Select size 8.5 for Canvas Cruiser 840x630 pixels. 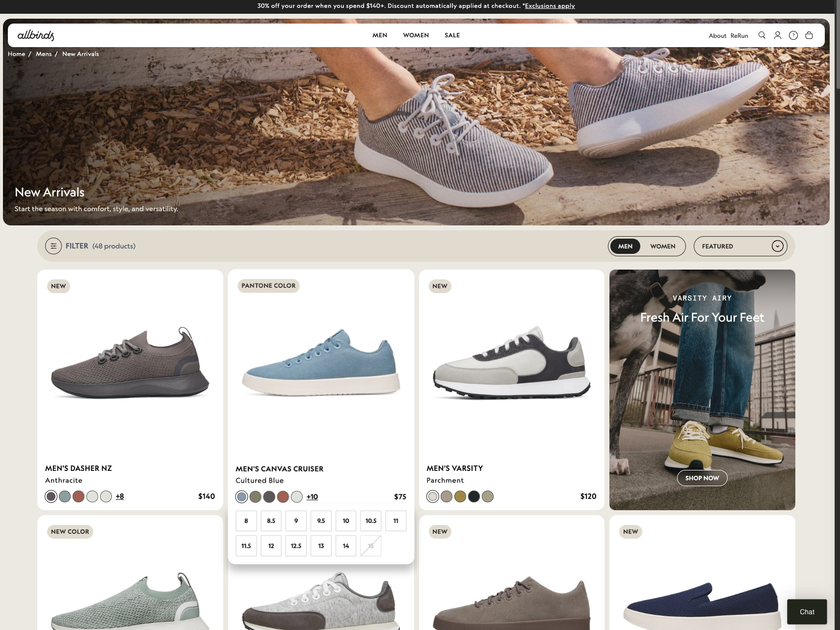[271, 521]
